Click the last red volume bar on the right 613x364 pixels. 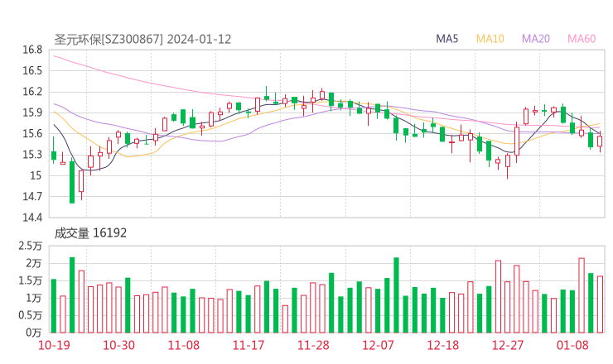600,304
